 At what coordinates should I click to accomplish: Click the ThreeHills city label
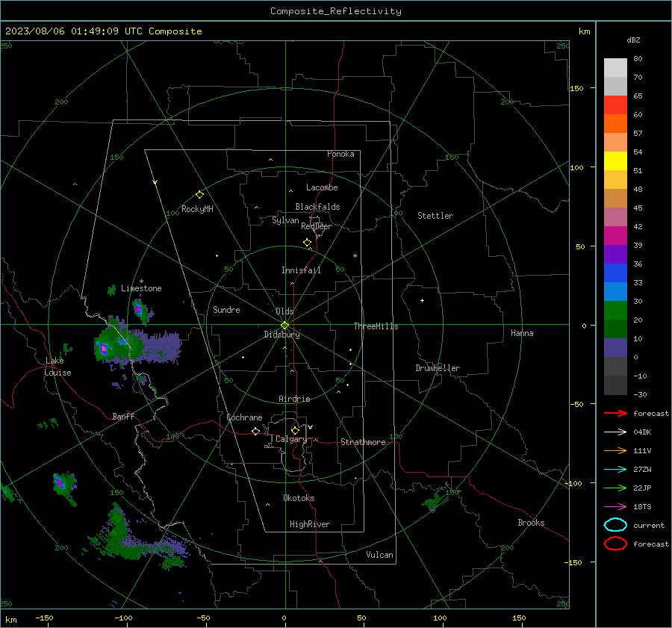coord(376,326)
